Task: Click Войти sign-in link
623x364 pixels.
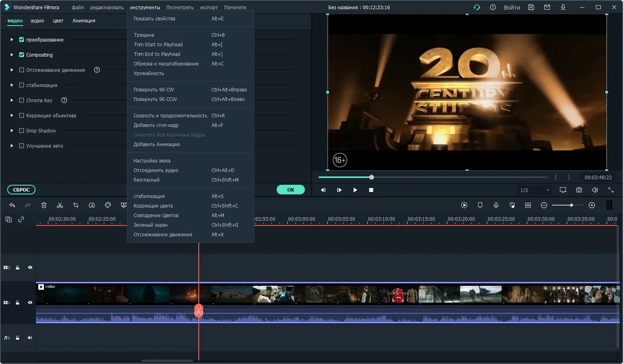Action: tap(512, 7)
